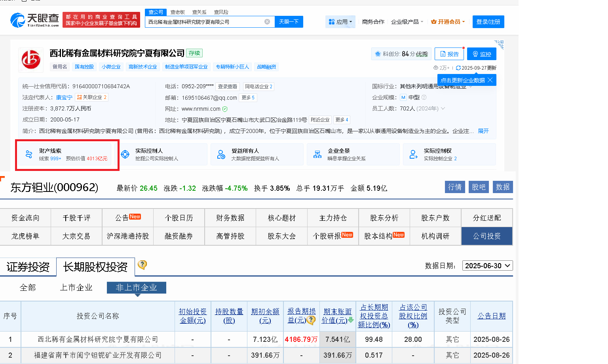Click the 科创分 84分 badge
Image resolution: width=608 pixels, height=364 pixels.
[x=401, y=54]
